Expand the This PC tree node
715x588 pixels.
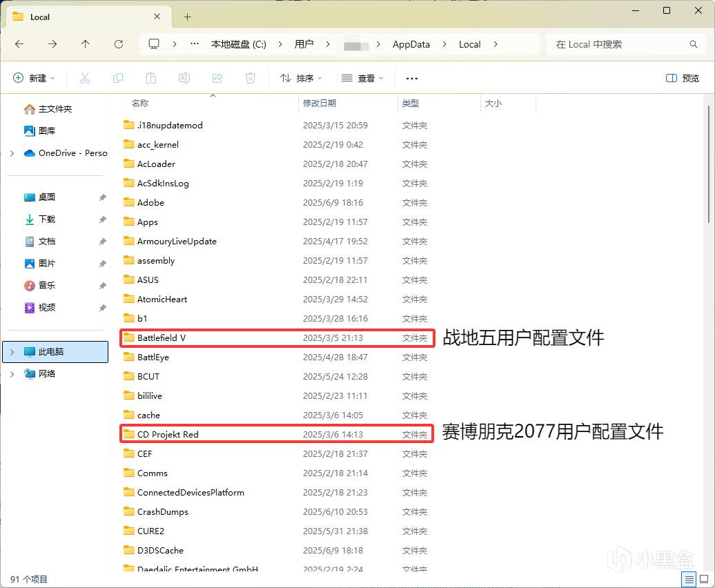tap(12, 352)
